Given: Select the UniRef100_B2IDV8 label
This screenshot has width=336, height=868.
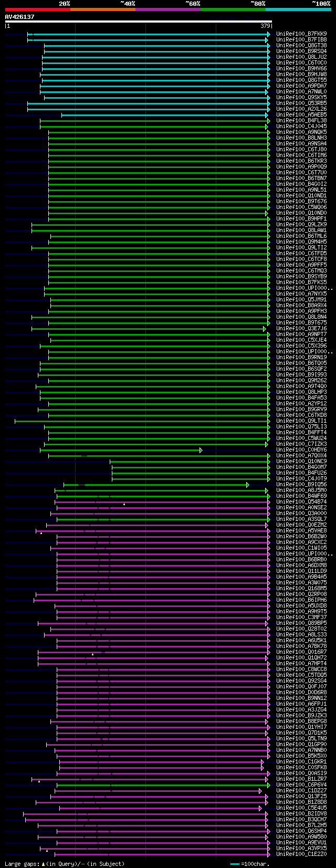Looking at the screenshot, I should (x=301, y=814).
